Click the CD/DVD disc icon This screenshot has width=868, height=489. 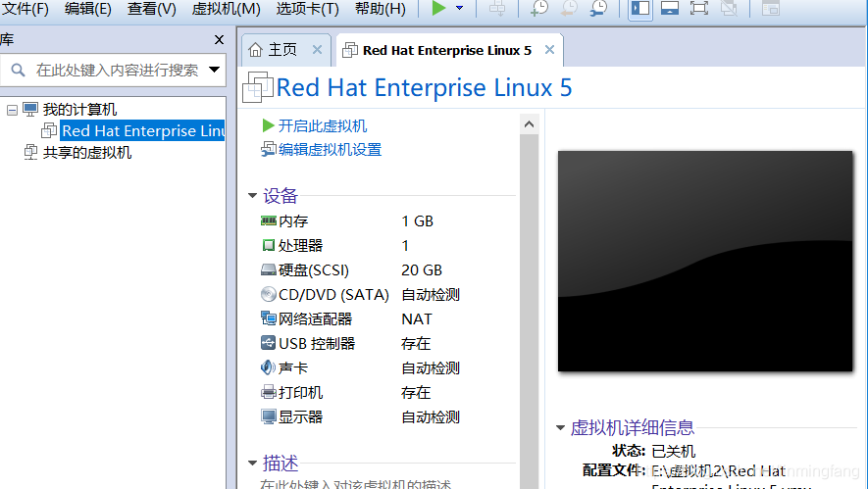[269, 294]
